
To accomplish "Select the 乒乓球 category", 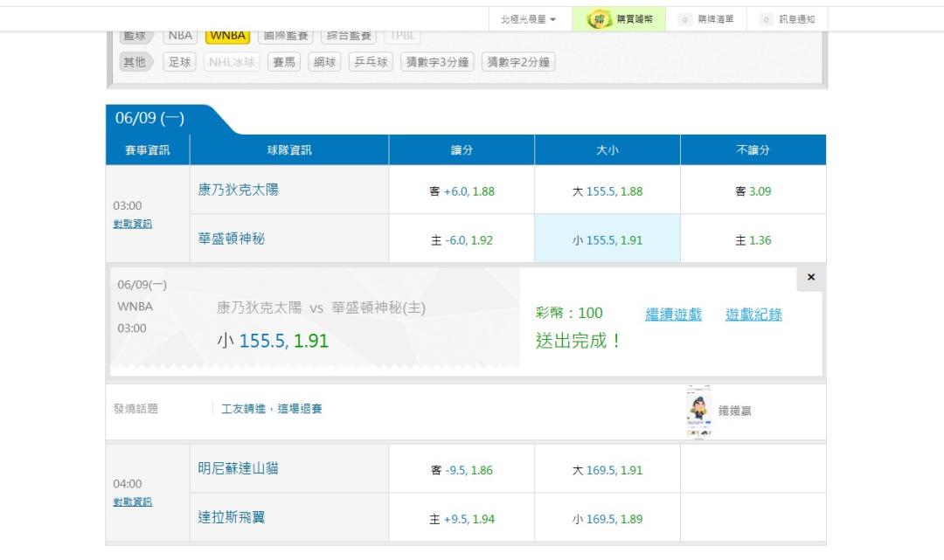I will click(371, 62).
